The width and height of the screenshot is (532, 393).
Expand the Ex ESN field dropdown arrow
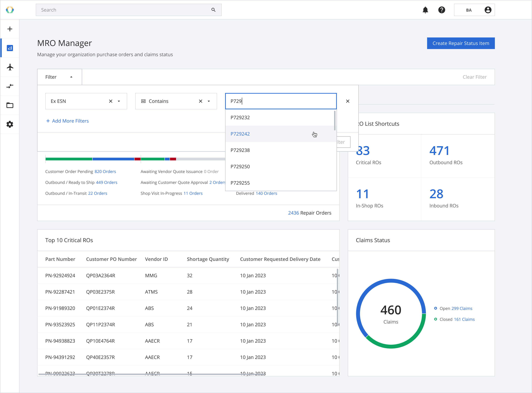tap(119, 101)
